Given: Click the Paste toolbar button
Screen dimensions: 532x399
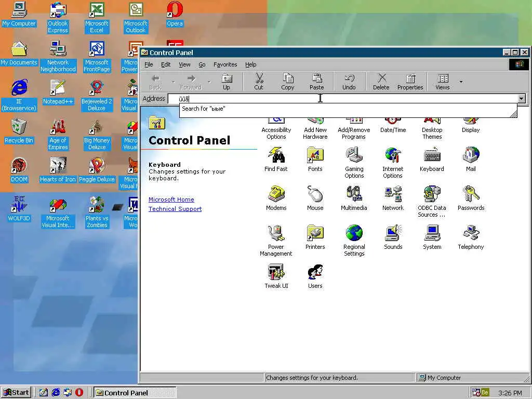Looking at the screenshot, I should tap(316, 82).
